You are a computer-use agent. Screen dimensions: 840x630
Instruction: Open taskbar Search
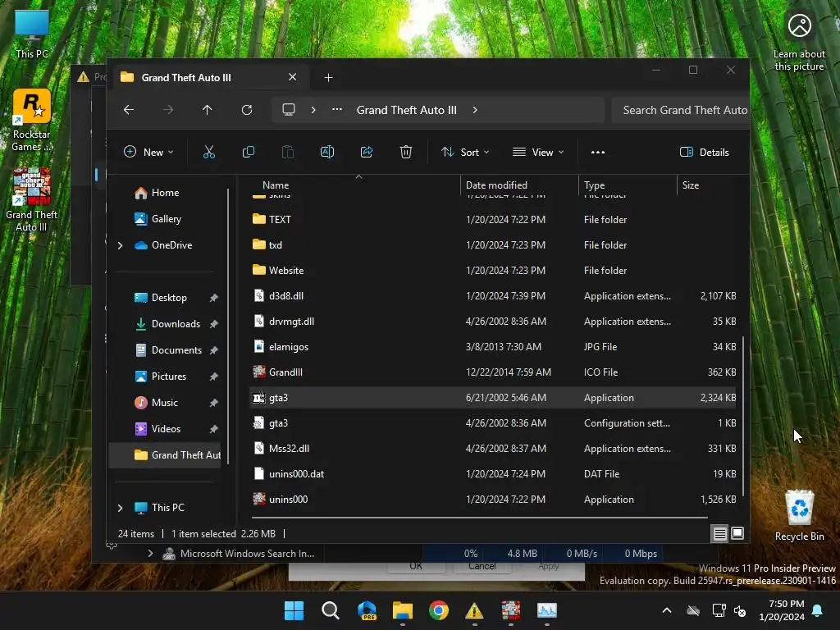point(331,610)
